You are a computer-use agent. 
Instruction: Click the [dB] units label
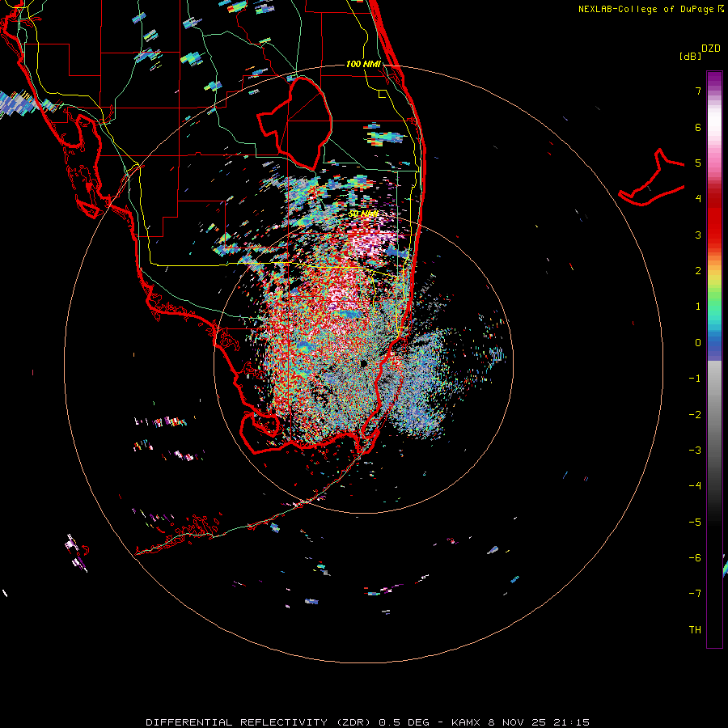coord(691,56)
